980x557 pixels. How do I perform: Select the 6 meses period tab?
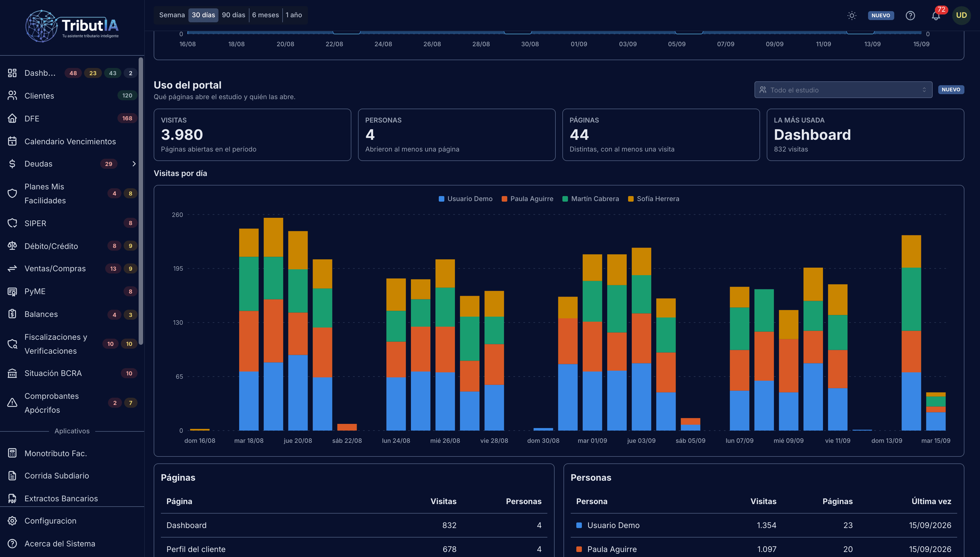pyautogui.click(x=265, y=15)
